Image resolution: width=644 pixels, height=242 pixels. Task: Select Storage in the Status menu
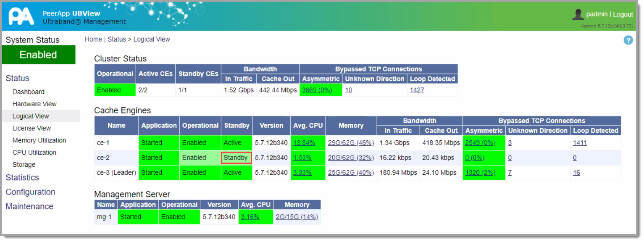pos(24,165)
